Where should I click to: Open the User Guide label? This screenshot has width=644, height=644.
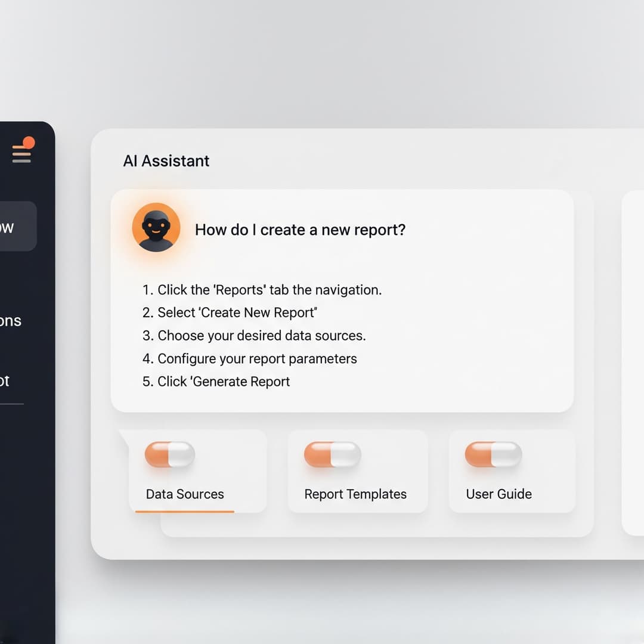pyautogui.click(x=499, y=494)
